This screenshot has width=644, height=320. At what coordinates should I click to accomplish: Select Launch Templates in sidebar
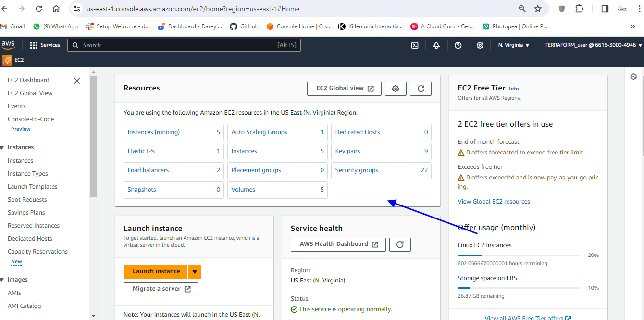point(33,187)
